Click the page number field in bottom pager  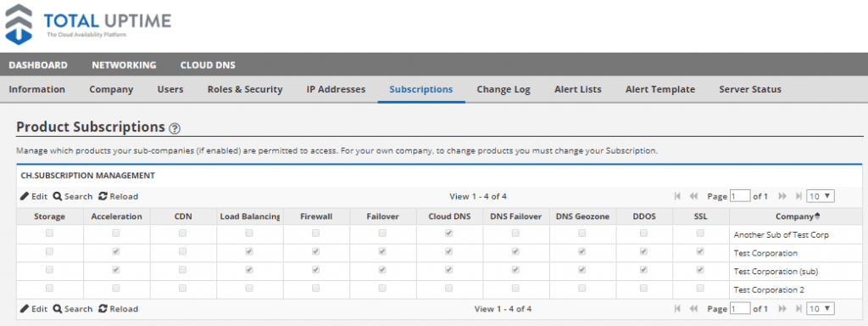click(x=740, y=309)
